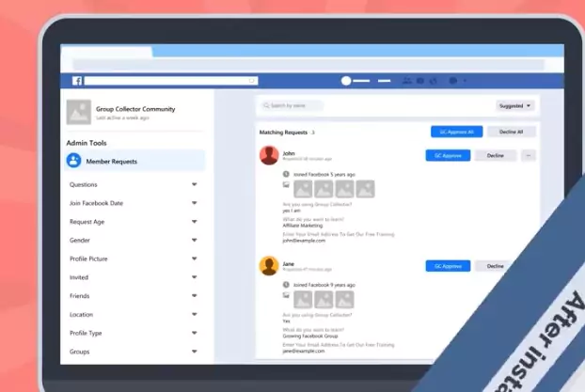The image size is (585, 392).
Task: Click the photos icon in Jane's request
Action: (x=286, y=295)
